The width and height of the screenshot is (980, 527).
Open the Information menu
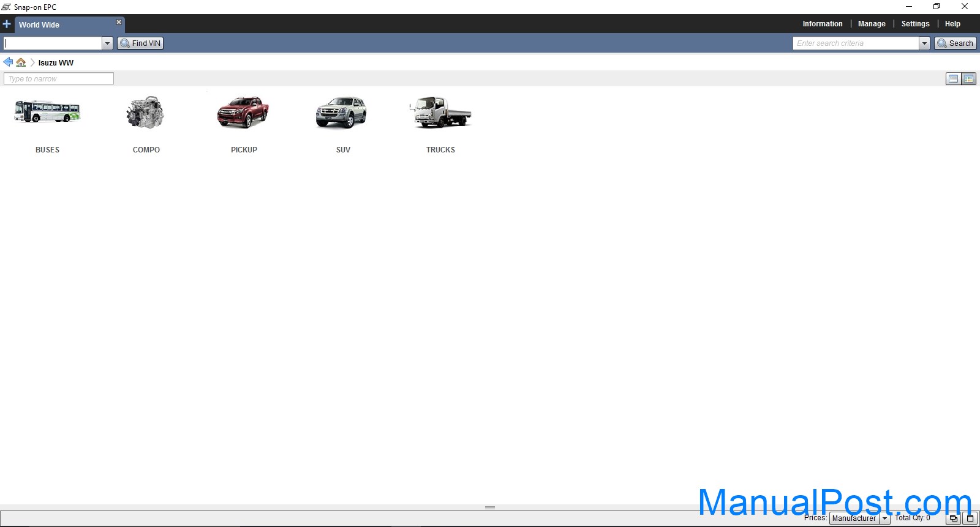[823, 24]
